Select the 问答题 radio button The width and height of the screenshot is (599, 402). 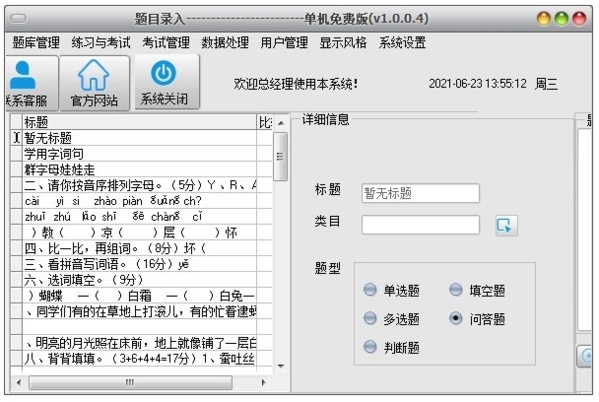point(455,318)
